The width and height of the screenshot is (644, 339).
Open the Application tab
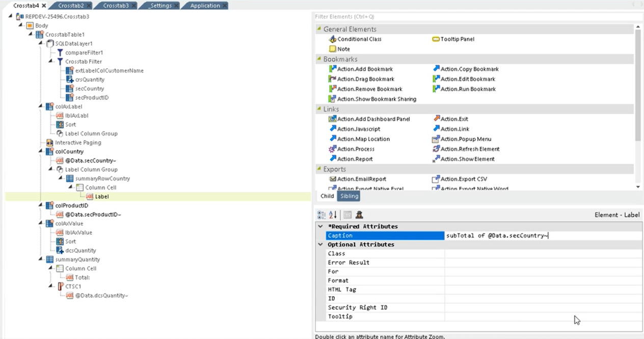click(x=205, y=6)
